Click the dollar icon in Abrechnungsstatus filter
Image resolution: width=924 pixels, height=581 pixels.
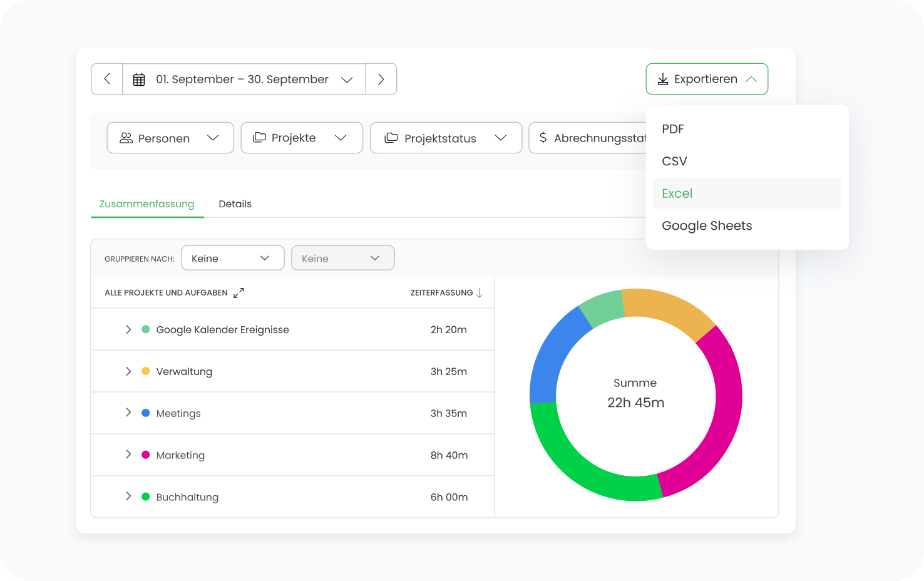pyautogui.click(x=543, y=138)
